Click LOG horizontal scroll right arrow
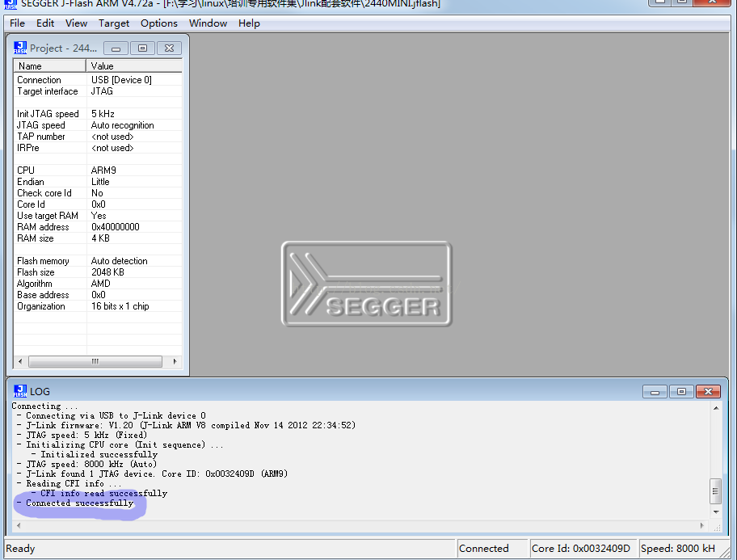The image size is (737, 560). coord(702,526)
